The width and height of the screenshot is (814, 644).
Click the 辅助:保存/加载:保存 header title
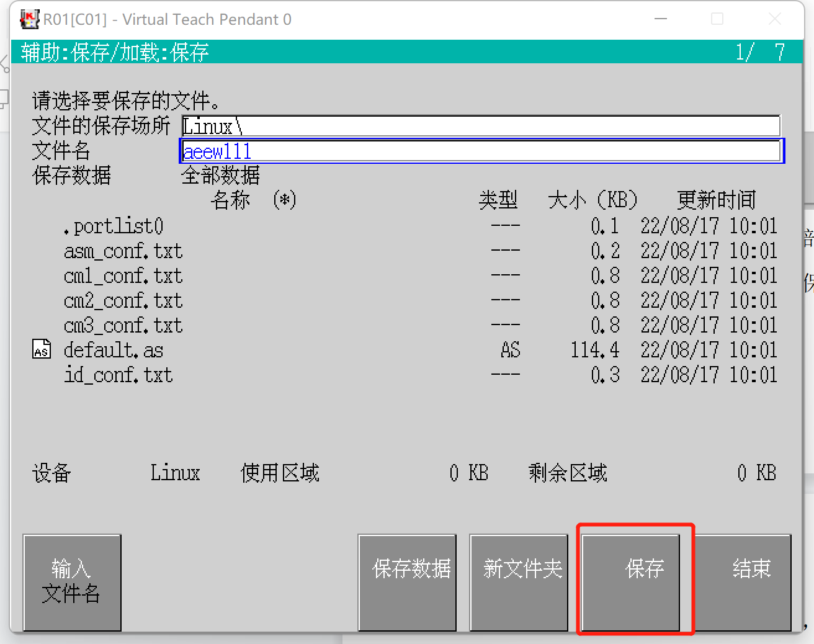point(115,52)
